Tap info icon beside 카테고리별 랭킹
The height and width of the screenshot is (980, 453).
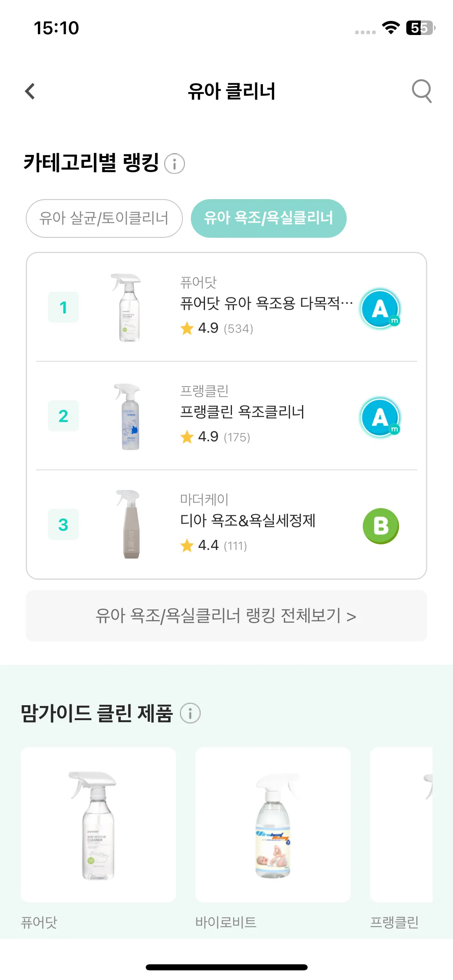(x=175, y=164)
